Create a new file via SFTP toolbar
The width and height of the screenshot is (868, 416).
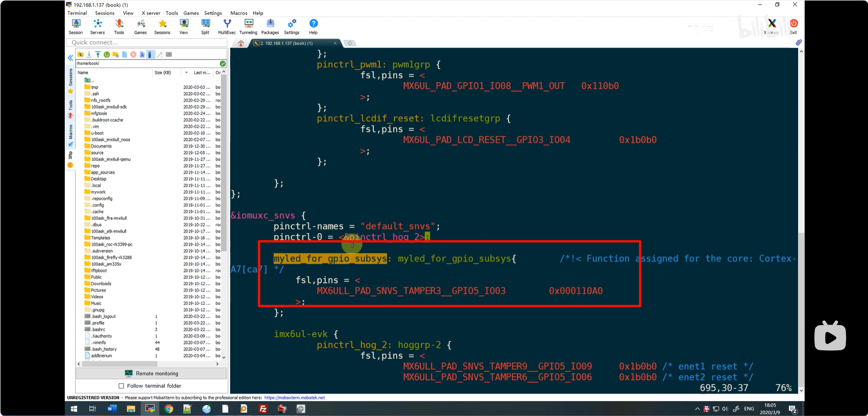(124, 55)
